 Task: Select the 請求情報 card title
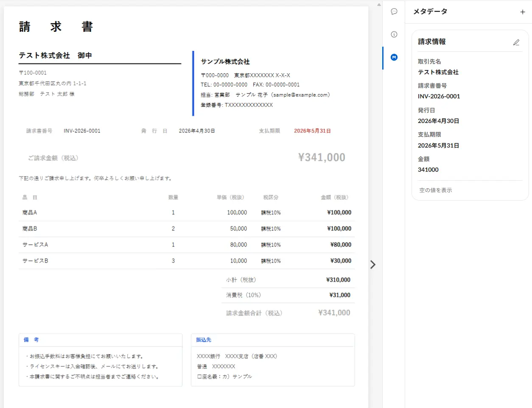pos(432,42)
